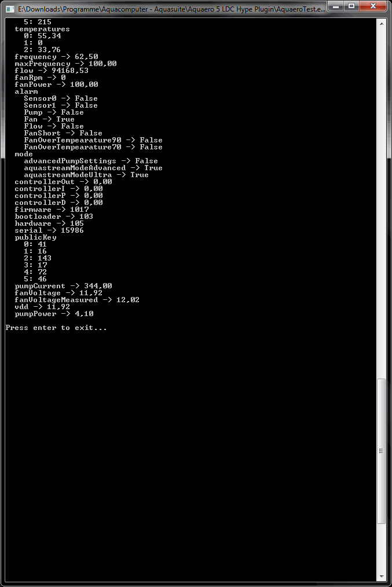Open the console window system menu icon
392x587 pixels.
tap(10, 9)
